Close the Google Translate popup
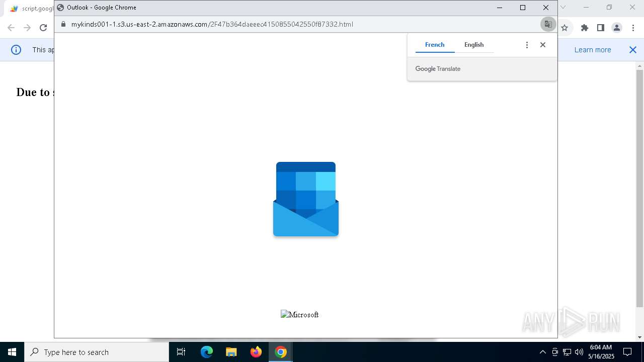 [x=543, y=45]
